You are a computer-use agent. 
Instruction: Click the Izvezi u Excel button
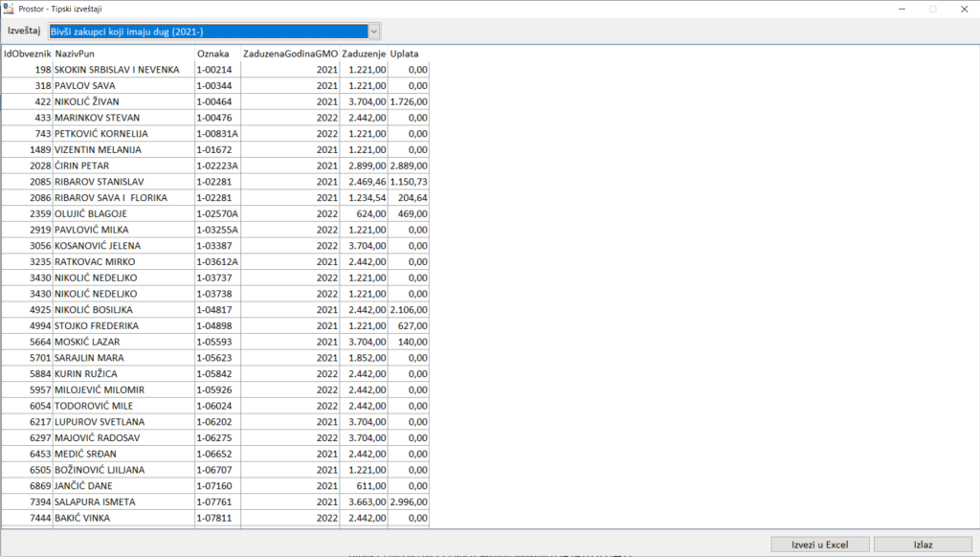820,545
